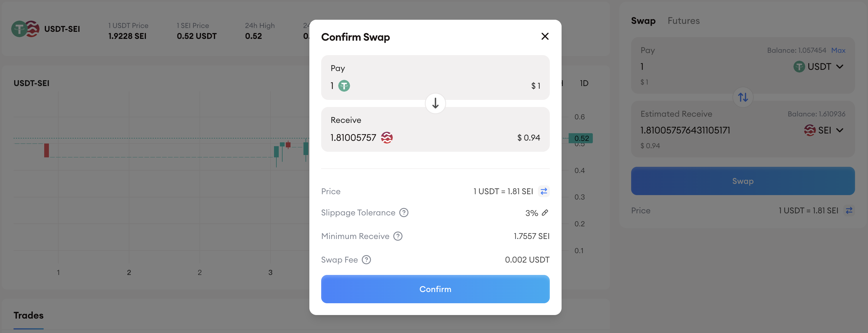Image resolution: width=868 pixels, height=333 pixels.
Task: Show Minimum Receive help tooltip icon
Action: pyautogui.click(x=398, y=236)
